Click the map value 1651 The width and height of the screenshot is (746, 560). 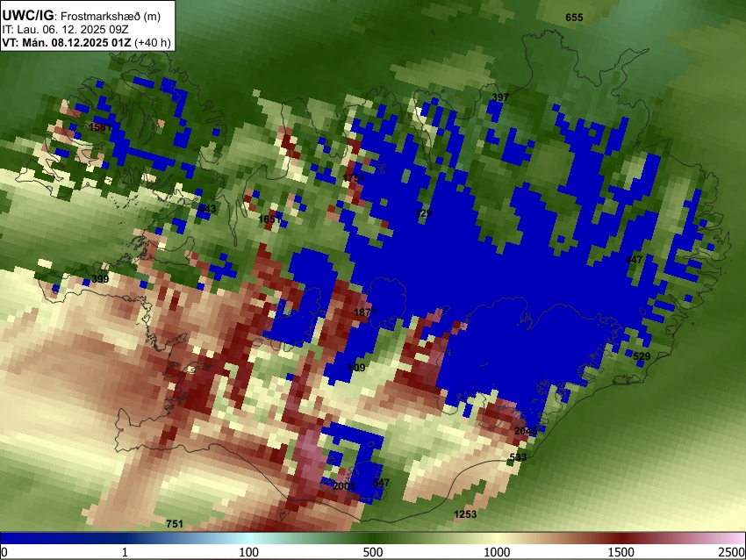pyautogui.click(x=269, y=219)
